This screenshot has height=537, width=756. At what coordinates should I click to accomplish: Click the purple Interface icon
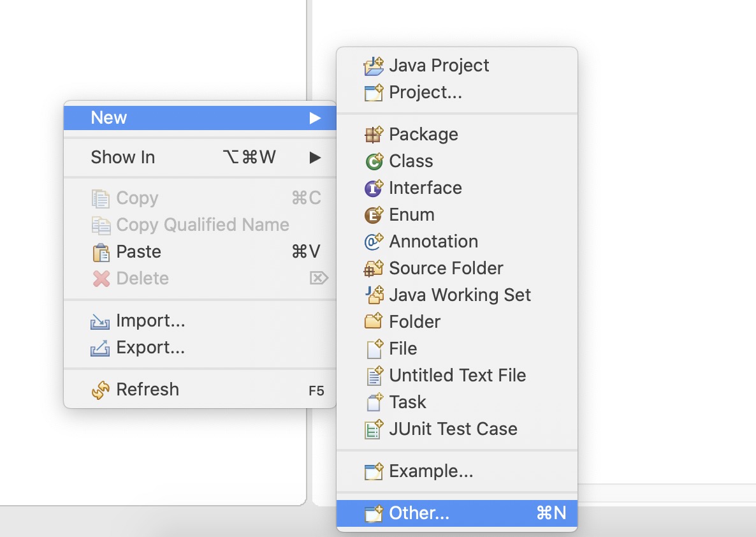point(374,188)
